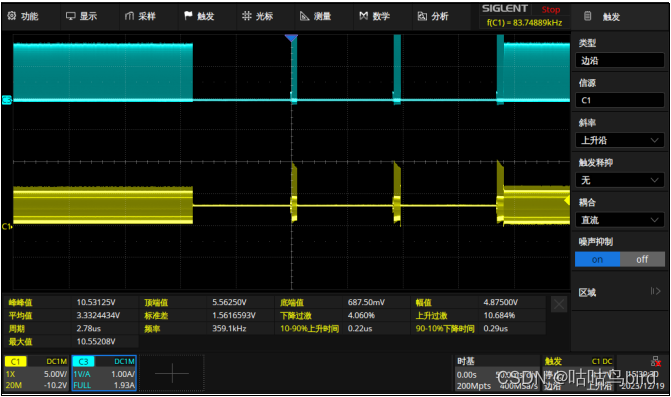Click the 下降过激 value 4.060%
Viewport: 671px width, 397px height.
click(361, 316)
